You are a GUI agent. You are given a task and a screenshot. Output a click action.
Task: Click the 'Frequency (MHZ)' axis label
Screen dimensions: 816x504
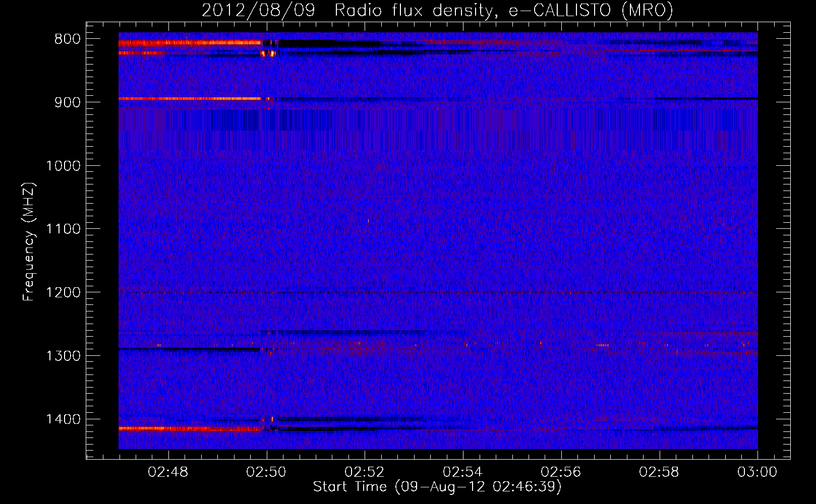[x=29, y=241]
